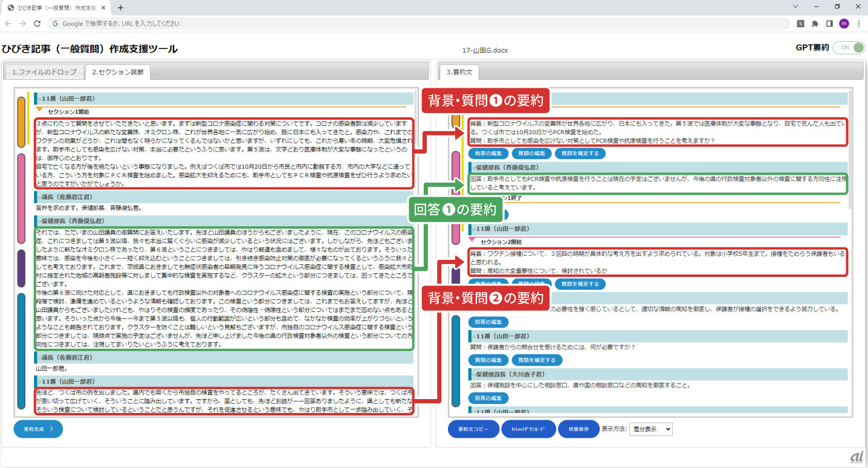Viewport: 868px width, 468px height.
Task: Click the orange section bar in section panel
Action: point(22,121)
